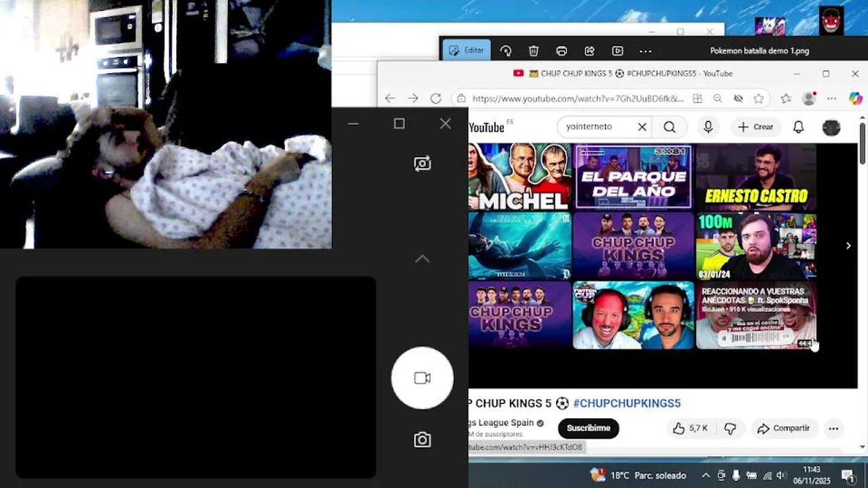Open the MICHEL video thumbnail
Image resolution: width=868 pixels, height=488 pixels.
click(520, 176)
